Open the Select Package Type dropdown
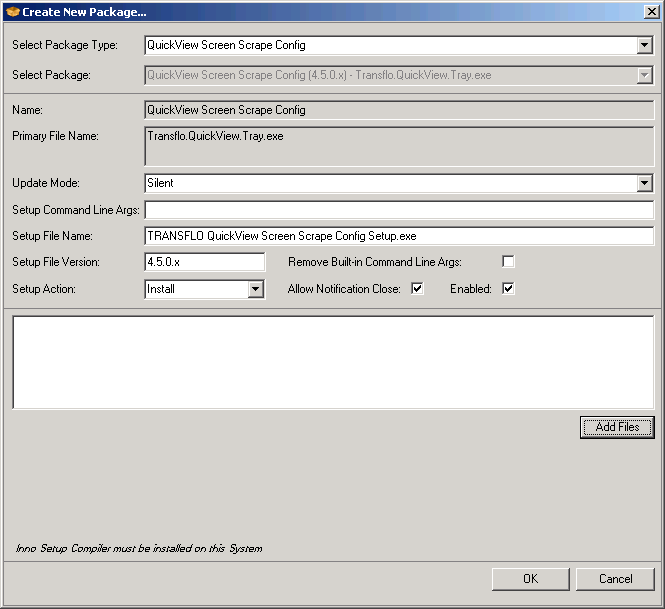Viewport: 665px width, 609px height. 644,45
